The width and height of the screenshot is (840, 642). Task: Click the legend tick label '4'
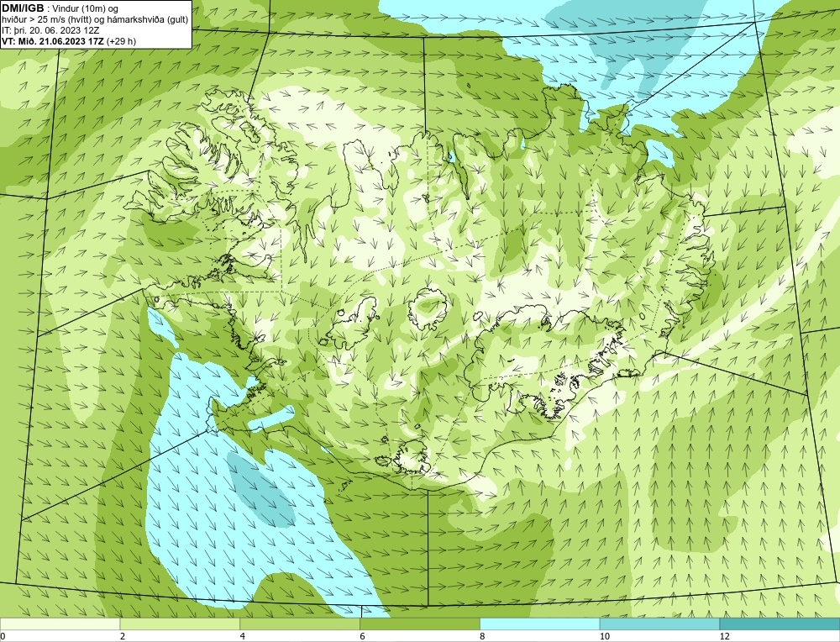click(x=243, y=636)
